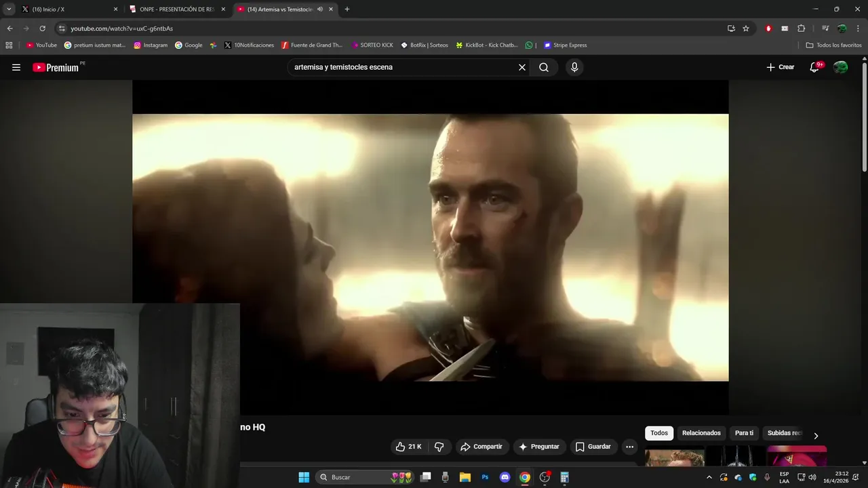Share the video via Compartir

[x=481, y=447]
